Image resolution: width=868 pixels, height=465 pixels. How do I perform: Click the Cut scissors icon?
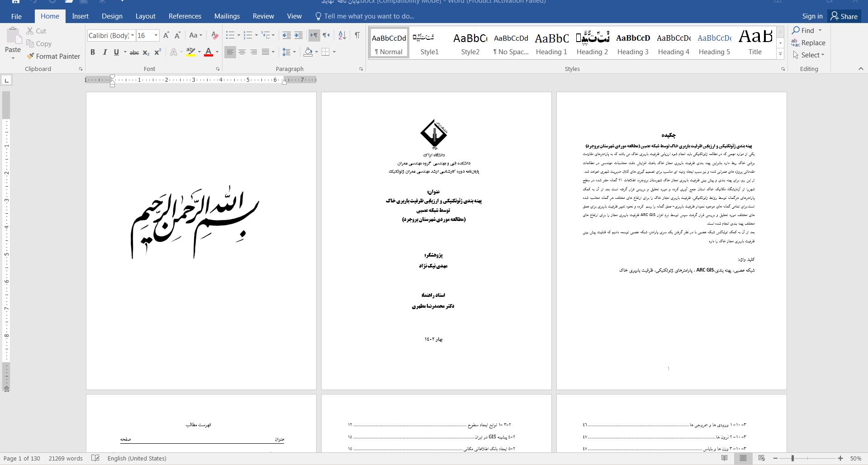pyautogui.click(x=30, y=31)
